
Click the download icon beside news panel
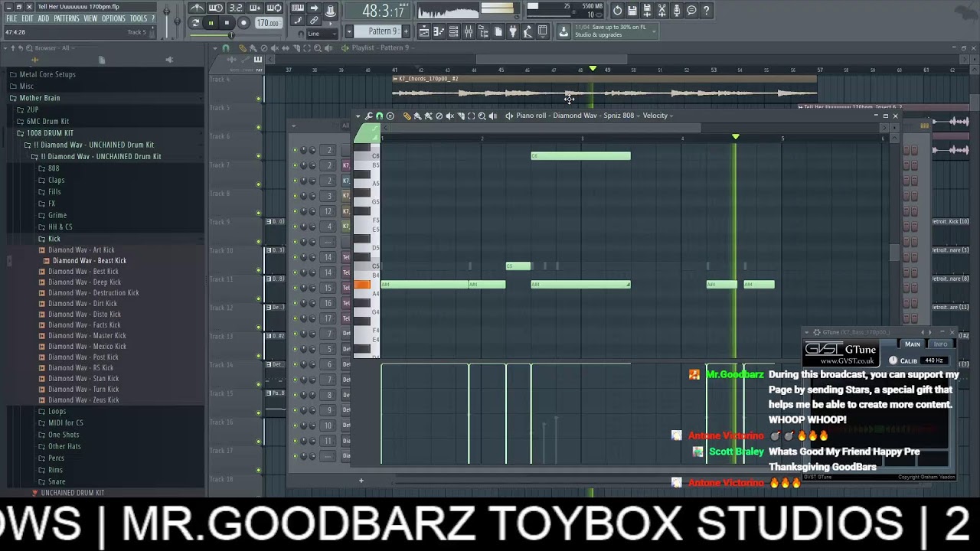[x=563, y=31]
